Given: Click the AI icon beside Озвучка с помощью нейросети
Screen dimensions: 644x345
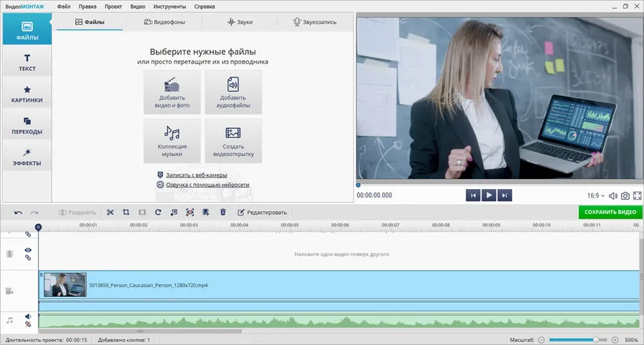Looking at the screenshot, I should point(160,185).
